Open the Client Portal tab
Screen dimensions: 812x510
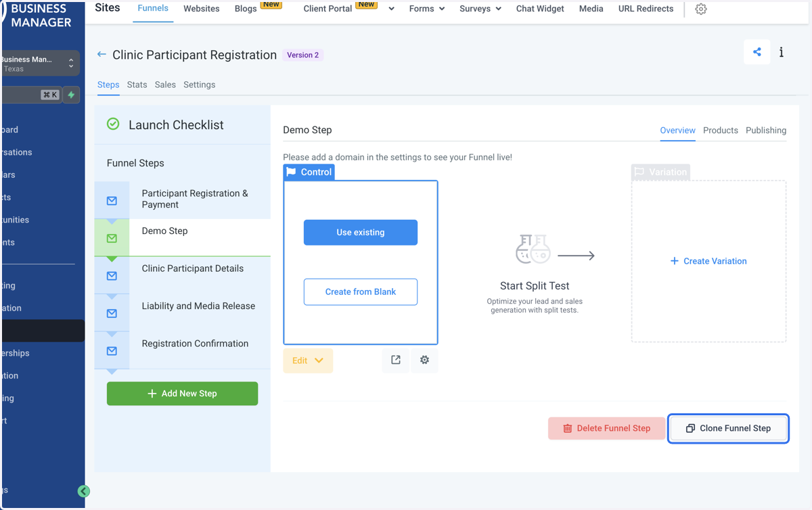(x=328, y=9)
